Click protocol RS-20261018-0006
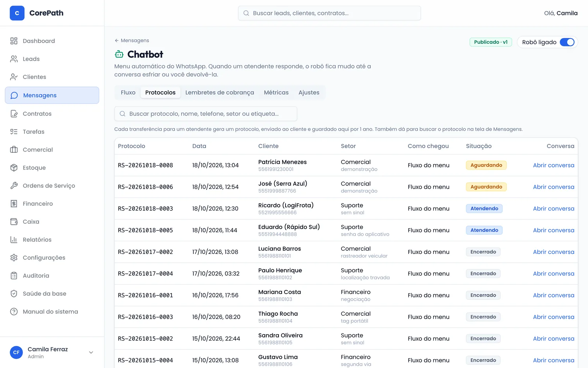588x368 pixels. [x=146, y=187]
